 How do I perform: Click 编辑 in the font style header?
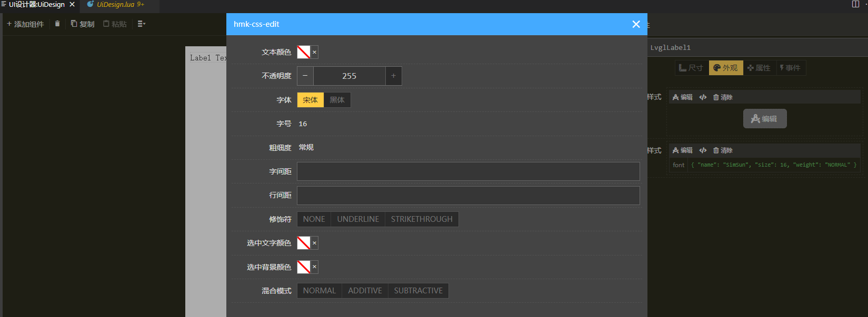point(683,150)
